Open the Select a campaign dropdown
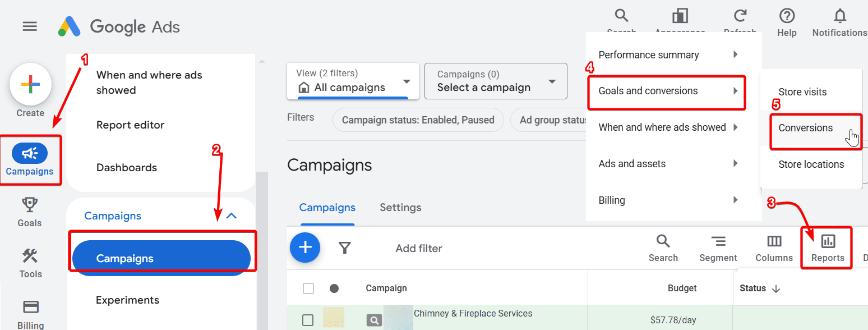The height and width of the screenshot is (330, 868). [496, 81]
